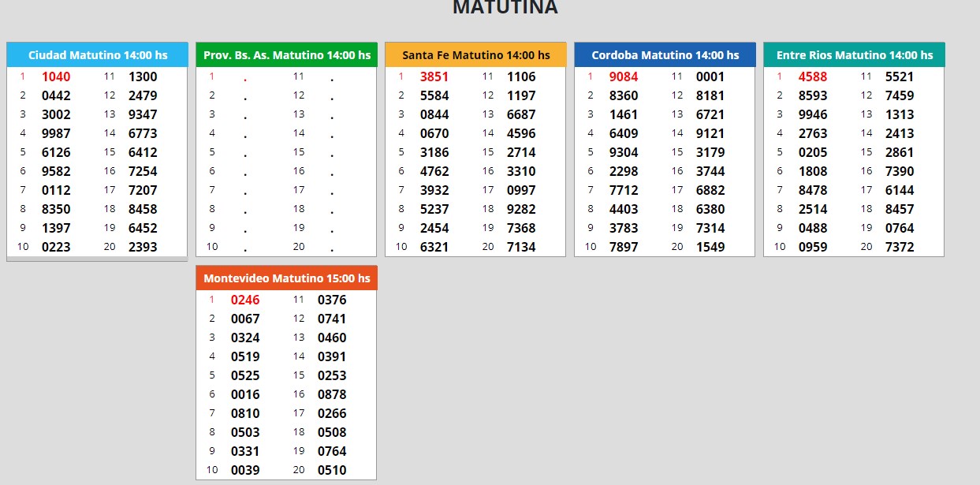The height and width of the screenshot is (485, 980).
Task: Click the Ciudad Matutino 14:00 hs header
Action: point(97,55)
